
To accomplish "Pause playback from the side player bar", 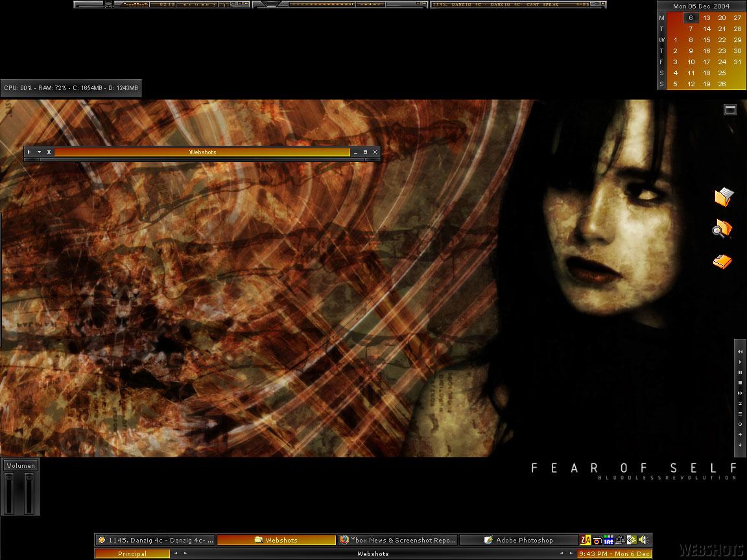I will pos(740,373).
